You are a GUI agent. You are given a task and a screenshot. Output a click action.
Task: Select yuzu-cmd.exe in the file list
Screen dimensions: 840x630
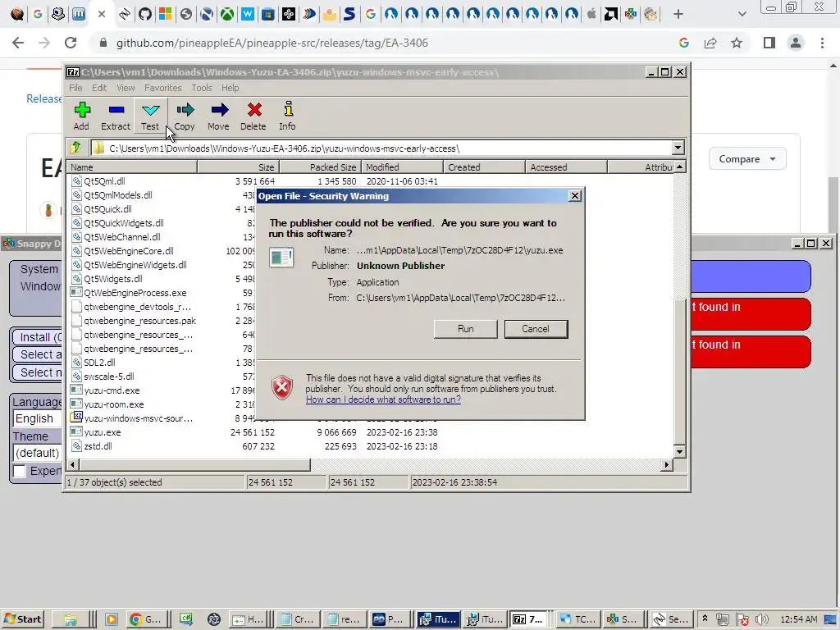pyautogui.click(x=112, y=390)
